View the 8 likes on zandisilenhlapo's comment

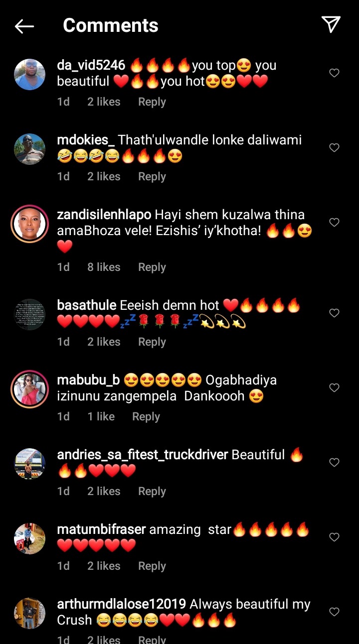104,267
